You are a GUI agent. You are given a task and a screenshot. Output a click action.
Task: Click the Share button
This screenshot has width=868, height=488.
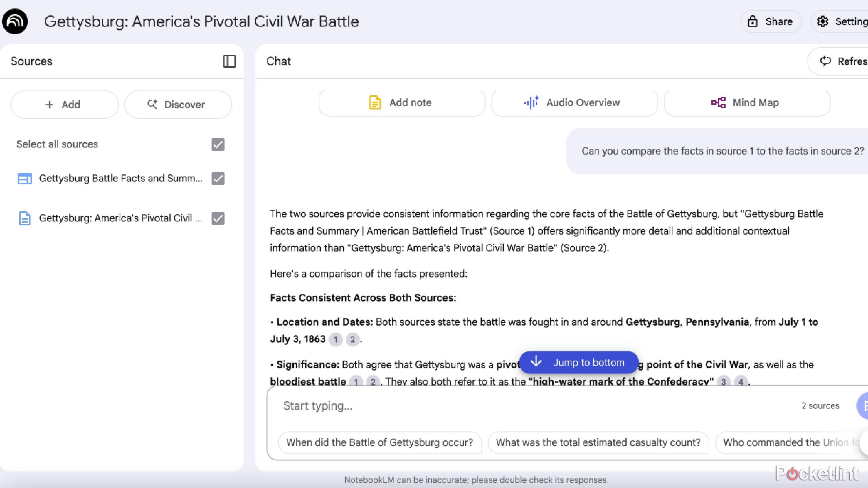tap(771, 21)
